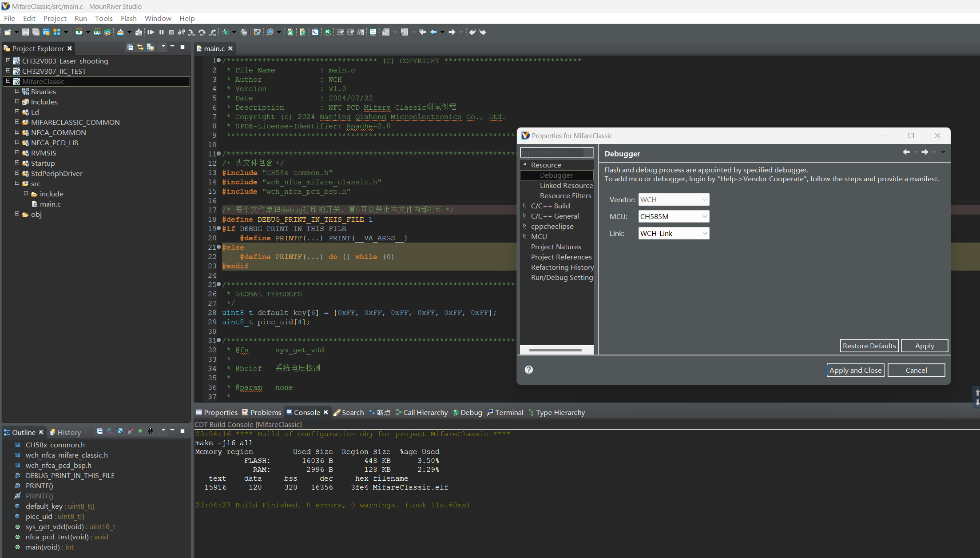Viewport: 980px width, 558px height.
Task: Open the Project menu
Action: click(55, 18)
